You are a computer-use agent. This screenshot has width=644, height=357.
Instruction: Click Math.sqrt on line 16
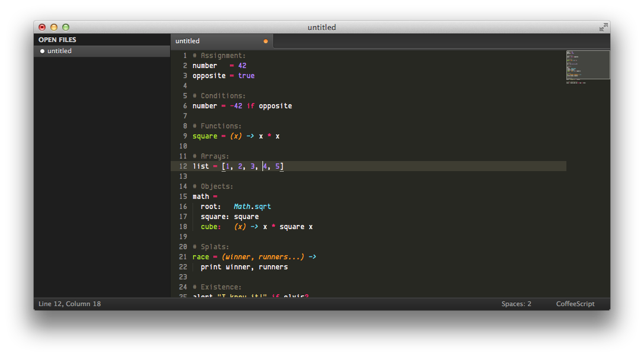pos(253,206)
